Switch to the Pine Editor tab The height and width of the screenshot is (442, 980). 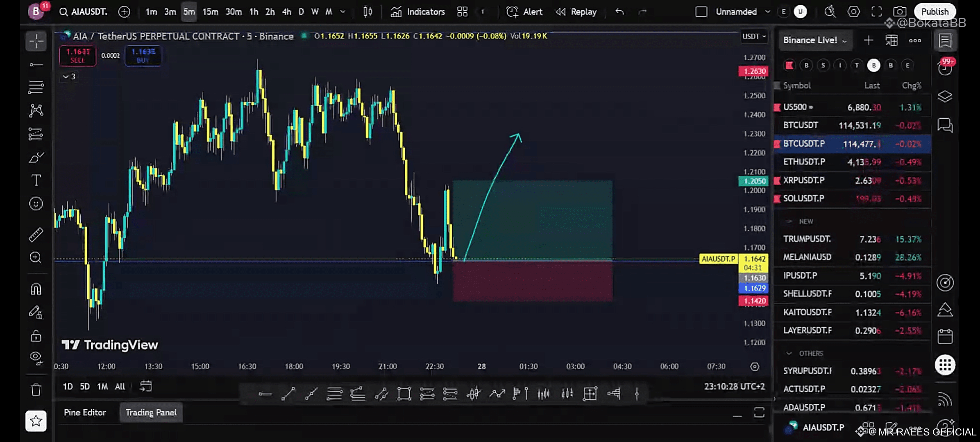click(x=85, y=413)
